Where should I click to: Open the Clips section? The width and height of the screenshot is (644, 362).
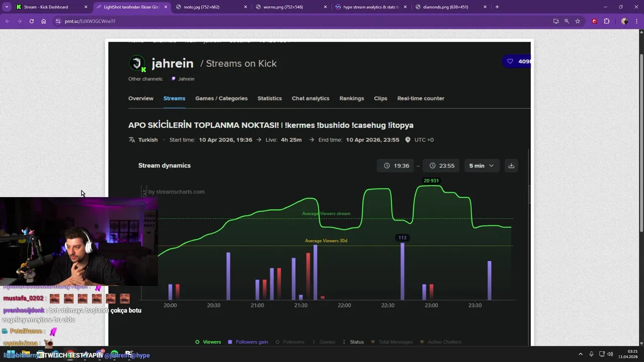click(x=380, y=98)
